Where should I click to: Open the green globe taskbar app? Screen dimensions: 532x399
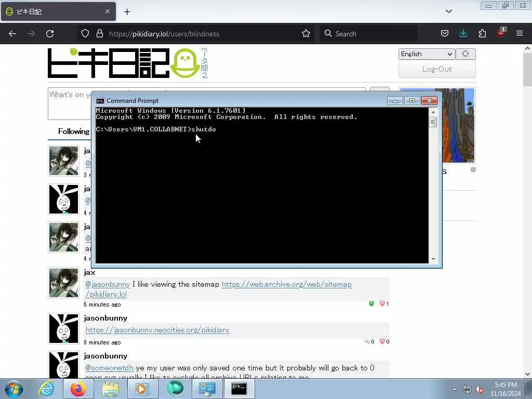(x=175, y=389)
